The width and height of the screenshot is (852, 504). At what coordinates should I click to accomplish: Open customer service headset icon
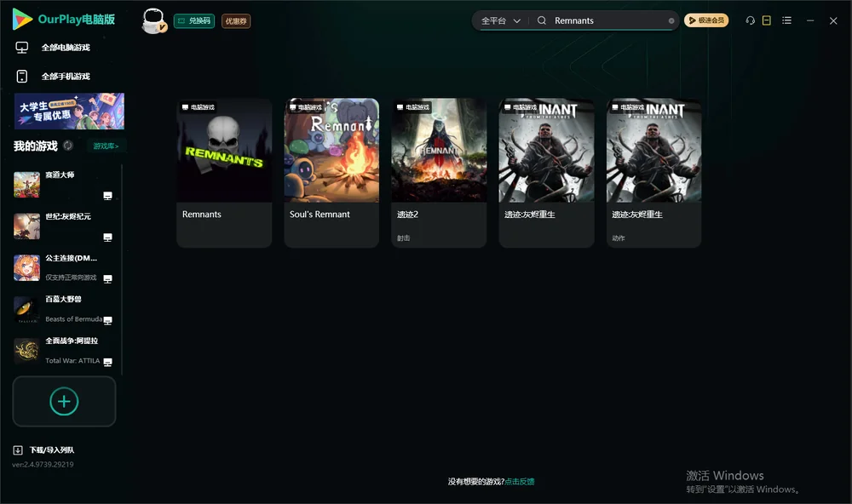751,20
